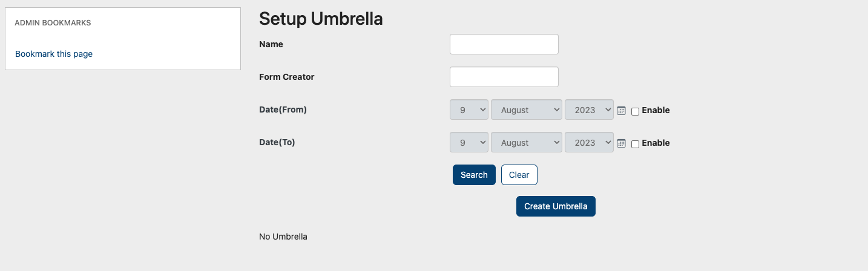Click the Clear button
Screen dimensions: 868x271
[519, 175]
